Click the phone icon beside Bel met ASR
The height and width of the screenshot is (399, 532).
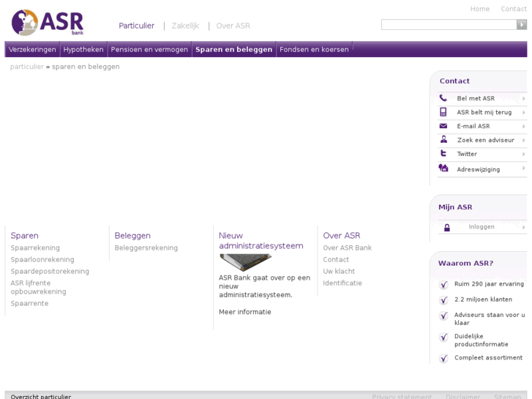coord(443,98)
